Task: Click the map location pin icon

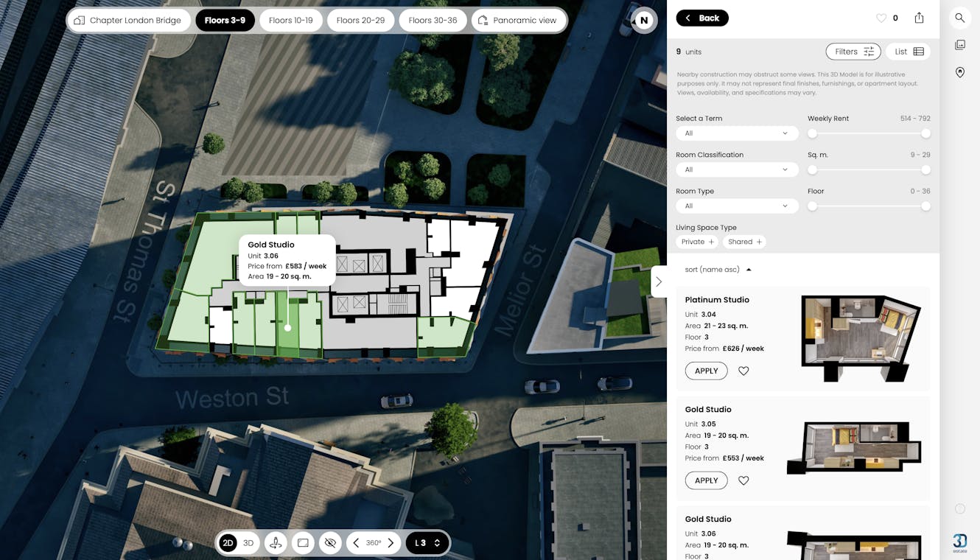Action: coord(959,72)
